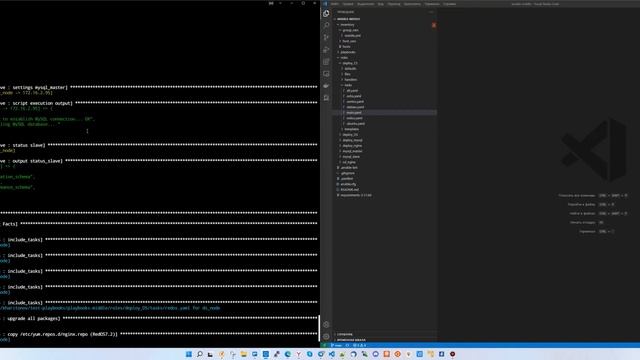Click the synchronize changes icon in status bar
This screenshot has height=360, width=640.
(347, 345)
